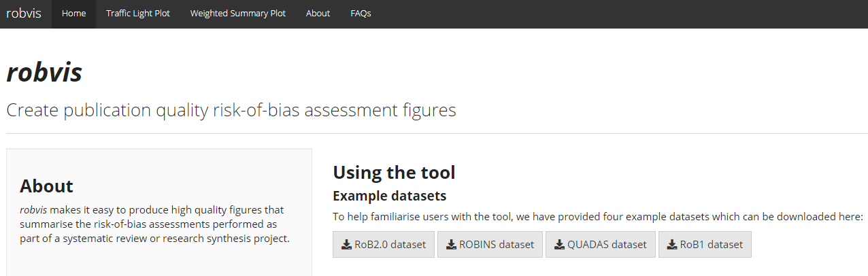This screenshot has height=276, width=868.
Task: Choose the QUADAS dataset button text
Action: [607, 245]
